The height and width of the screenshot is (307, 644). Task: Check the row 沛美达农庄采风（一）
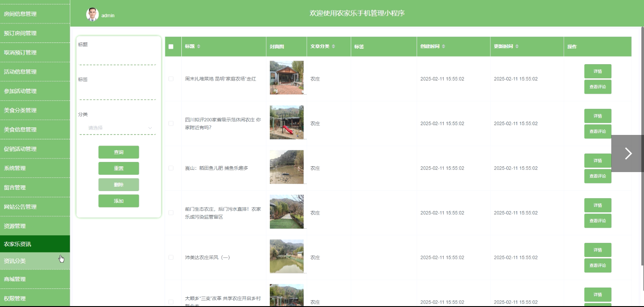pyautogui.click(x=171, y=257)
